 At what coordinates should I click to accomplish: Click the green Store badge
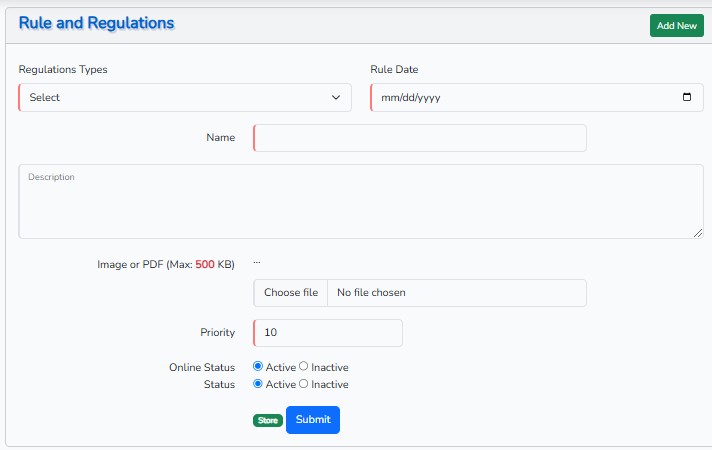[x=268, y=421]
